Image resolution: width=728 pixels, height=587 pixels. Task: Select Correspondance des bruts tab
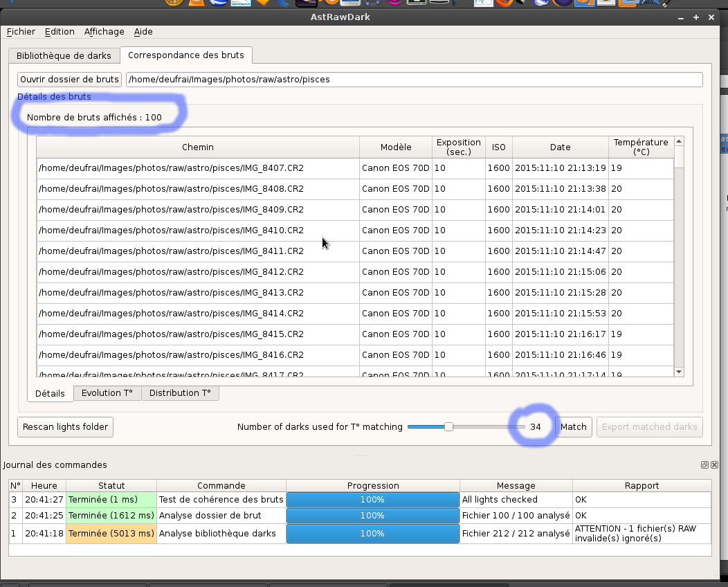(185, 55)
